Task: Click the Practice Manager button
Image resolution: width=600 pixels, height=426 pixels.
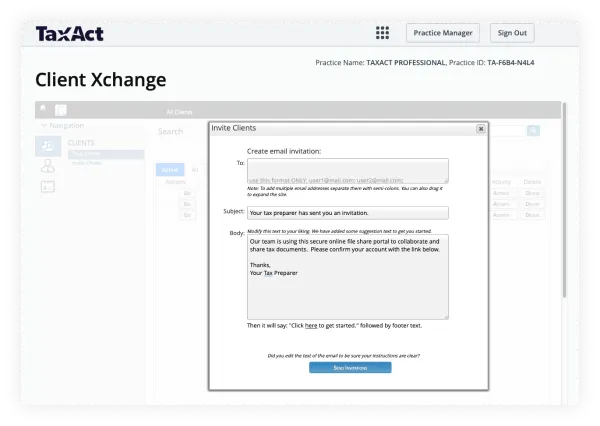Action: point(443,33)
